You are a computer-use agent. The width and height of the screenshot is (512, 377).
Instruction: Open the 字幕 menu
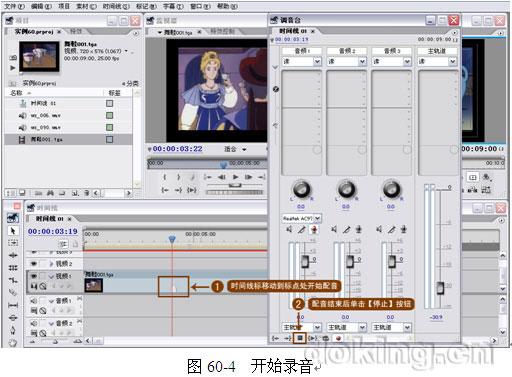(x=173, y=6)
